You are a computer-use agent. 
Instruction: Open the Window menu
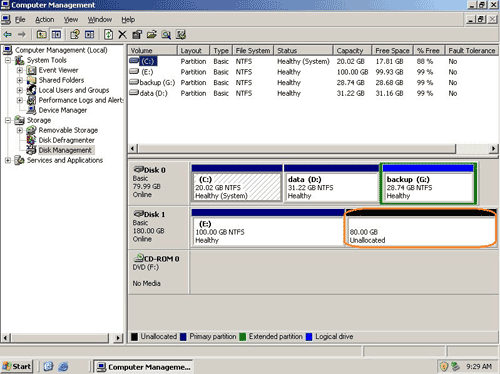pyautogui.click(x=100, y=20)
